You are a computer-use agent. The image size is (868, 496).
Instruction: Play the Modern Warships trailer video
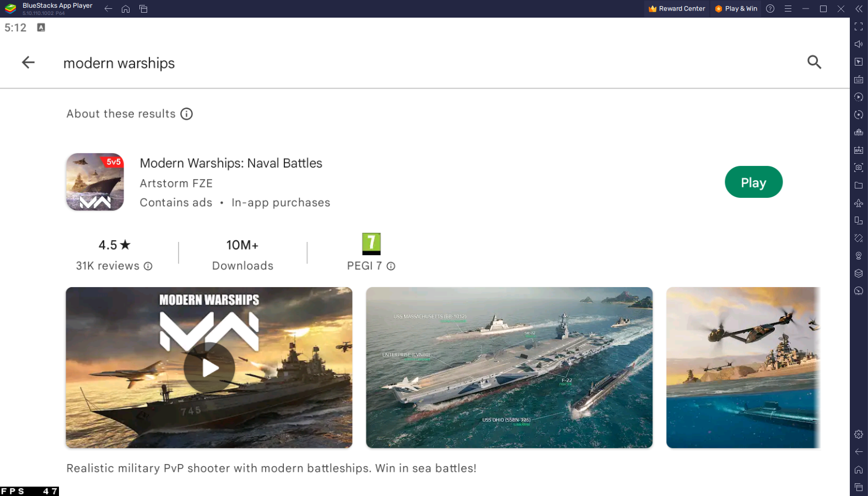pyautogui.click(x=209, y=368)
